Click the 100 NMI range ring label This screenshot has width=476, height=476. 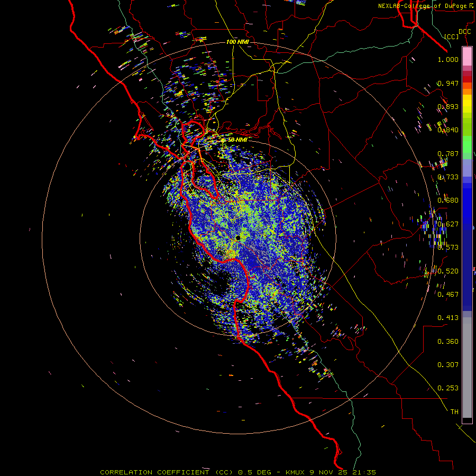(x=237, y=42)
